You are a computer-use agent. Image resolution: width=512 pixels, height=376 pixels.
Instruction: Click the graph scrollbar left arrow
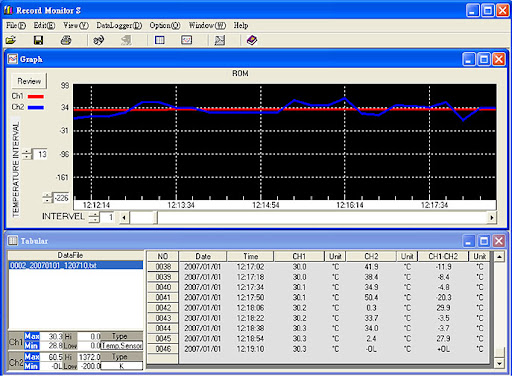(x=124, y=218)
